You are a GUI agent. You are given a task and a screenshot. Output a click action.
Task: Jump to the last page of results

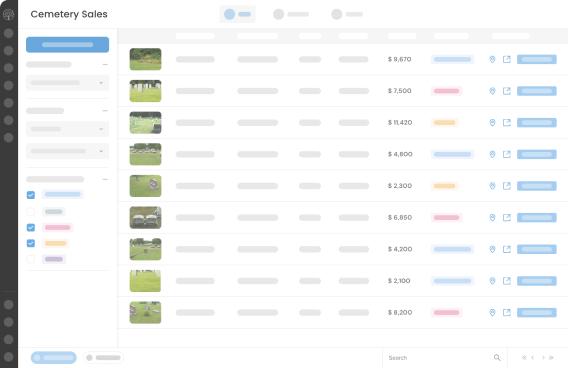point(551,357)
